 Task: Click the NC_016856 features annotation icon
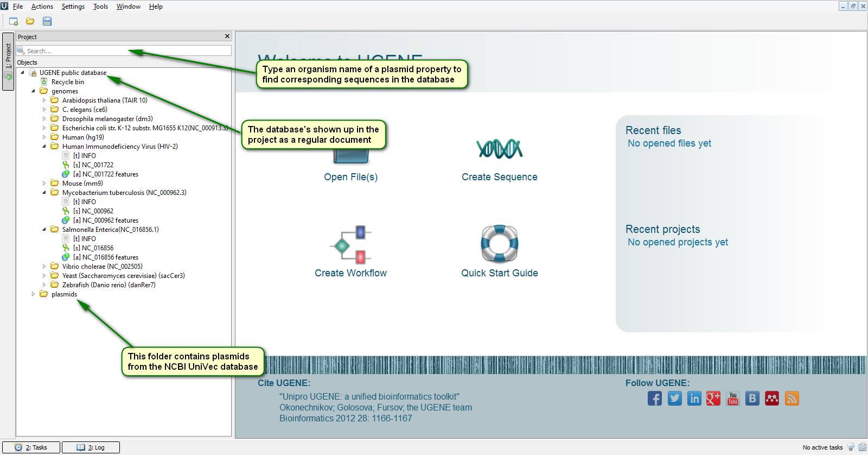click(66, 257)
